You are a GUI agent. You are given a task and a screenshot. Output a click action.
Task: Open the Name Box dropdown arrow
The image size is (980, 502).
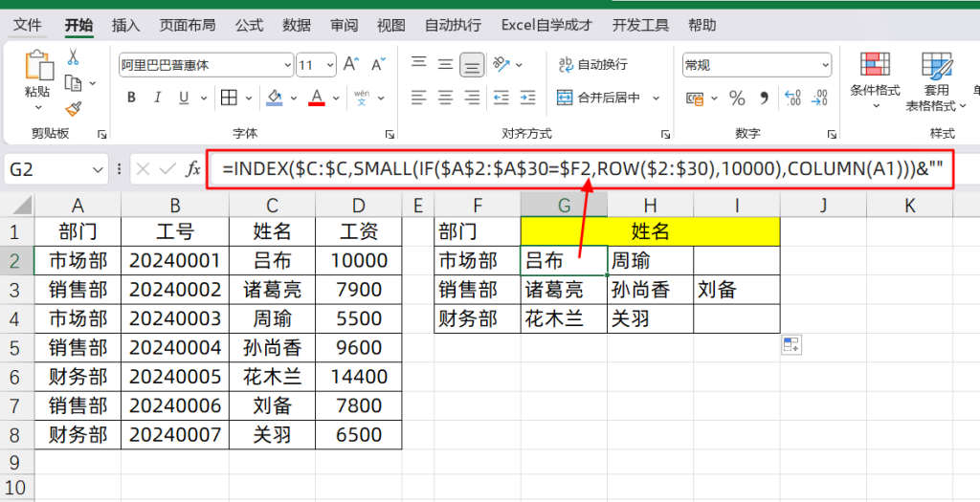pos(100,169)
